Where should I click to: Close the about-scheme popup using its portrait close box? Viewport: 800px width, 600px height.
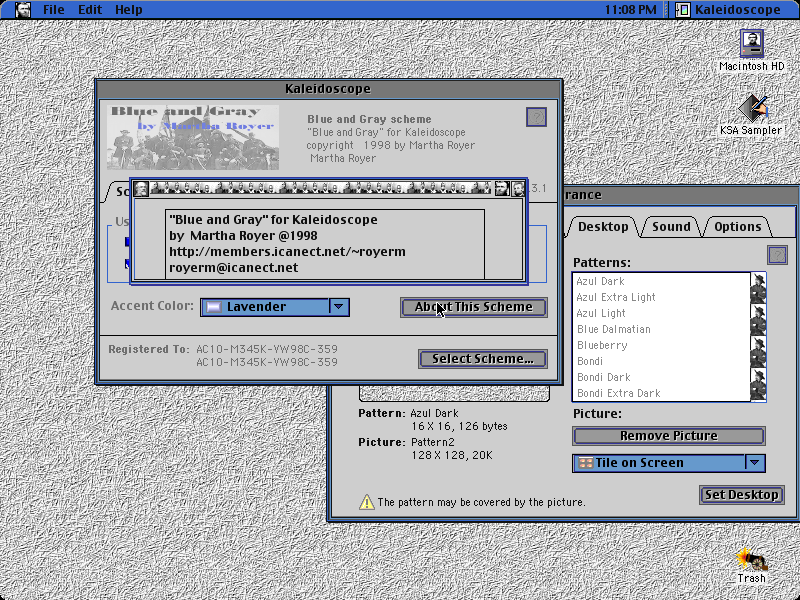click(x=141, y=188)
